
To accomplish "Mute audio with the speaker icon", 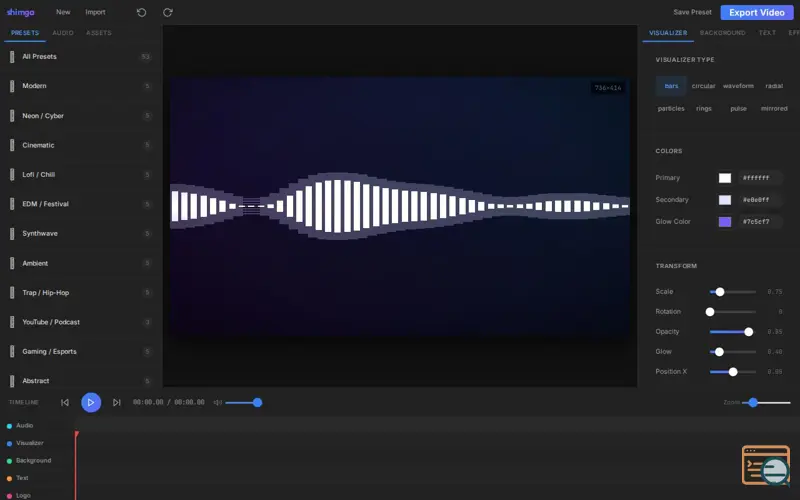I will (x=217, y=403).
